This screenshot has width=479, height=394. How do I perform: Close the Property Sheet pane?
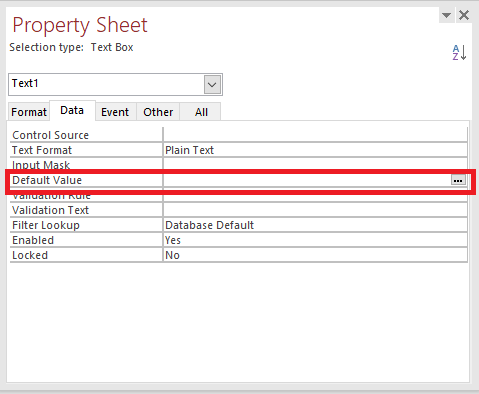pyautogui.click(x=464, y=15)
